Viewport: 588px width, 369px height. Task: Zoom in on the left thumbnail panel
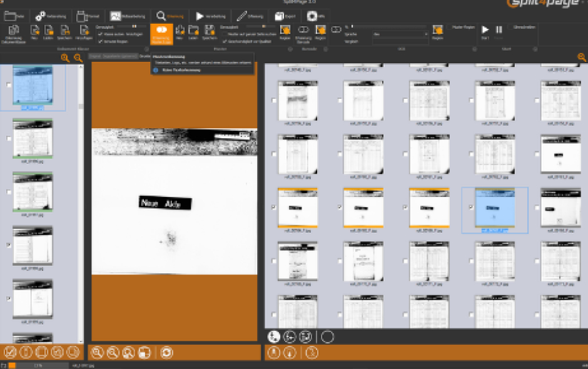[65, 58]
